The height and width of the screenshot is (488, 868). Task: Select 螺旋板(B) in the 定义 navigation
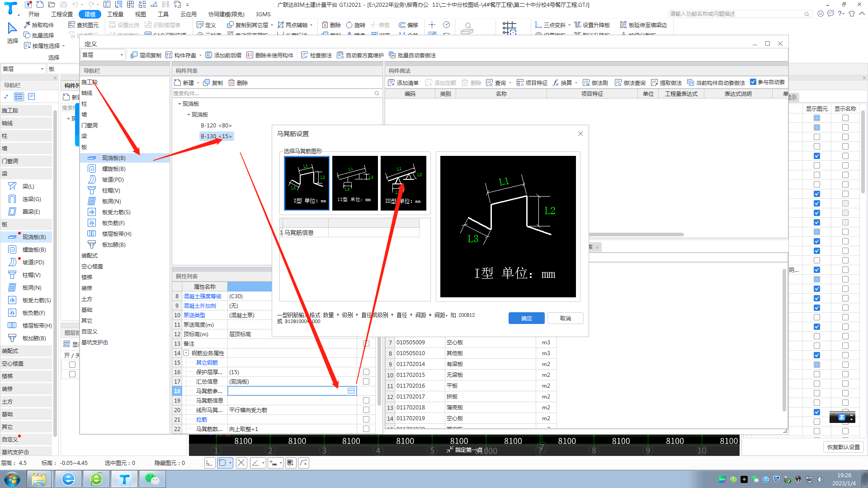tap(113, 169)
